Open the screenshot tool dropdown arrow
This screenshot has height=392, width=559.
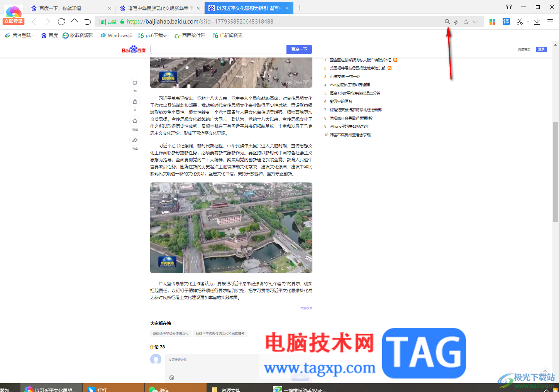click(x=527, y=22)
